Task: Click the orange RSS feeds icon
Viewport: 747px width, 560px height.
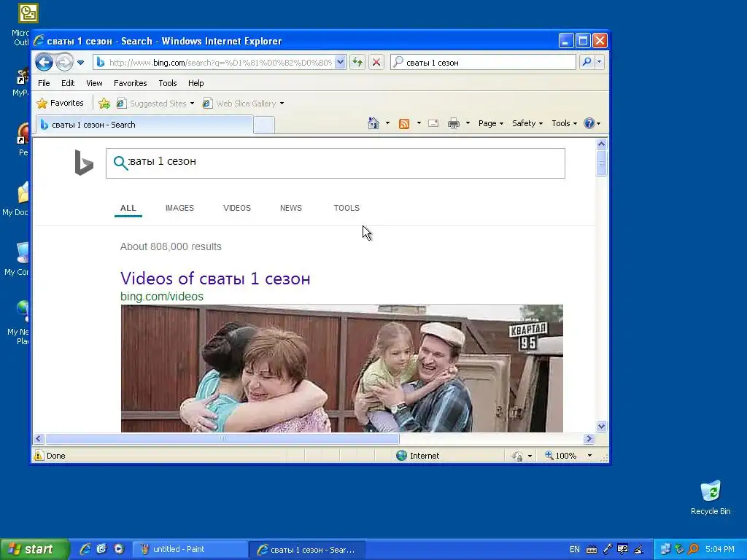Action: [x=404, y=124]
